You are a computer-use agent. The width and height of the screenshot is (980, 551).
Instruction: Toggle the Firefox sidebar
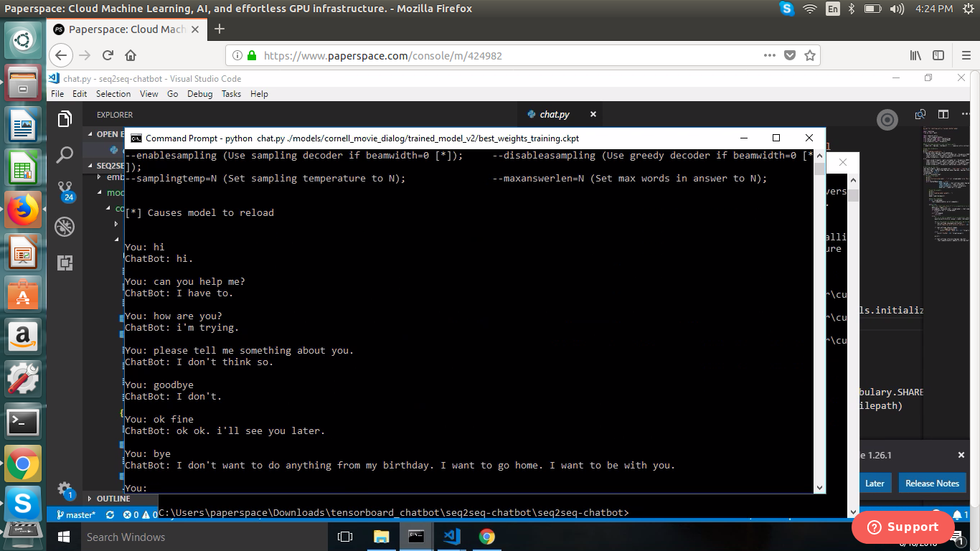938,55
